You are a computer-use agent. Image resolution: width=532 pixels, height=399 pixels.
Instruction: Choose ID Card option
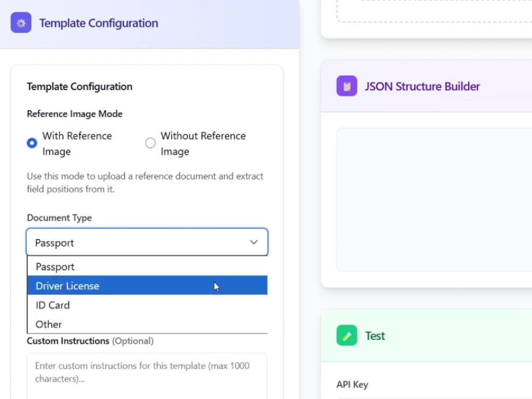tap(147, 305)
